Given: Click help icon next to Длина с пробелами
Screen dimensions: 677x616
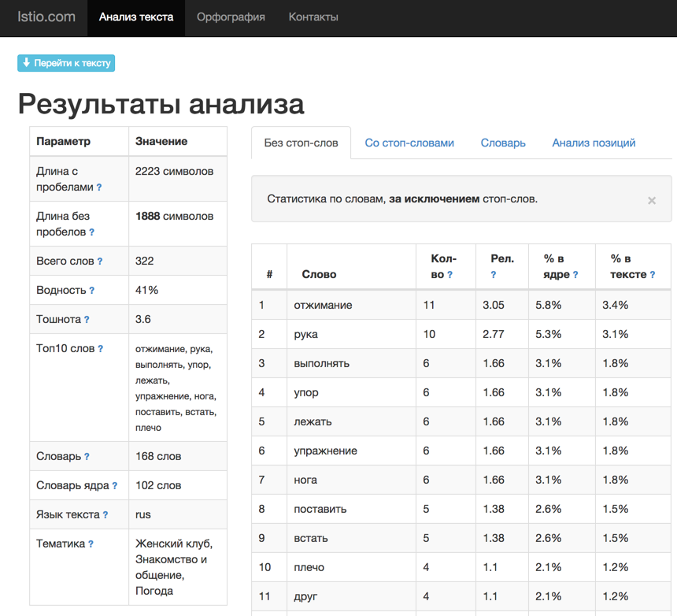Looking at the screenshot, I should [x=99, y=187].
